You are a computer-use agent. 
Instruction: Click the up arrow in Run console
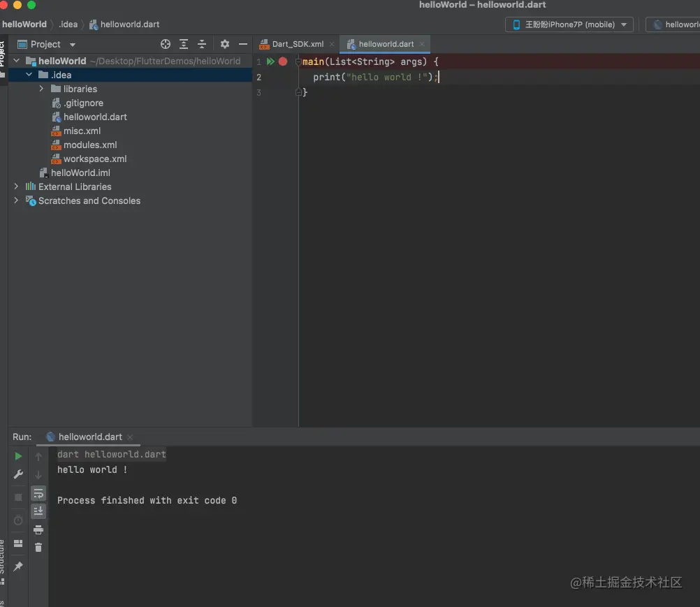(38, 456)
